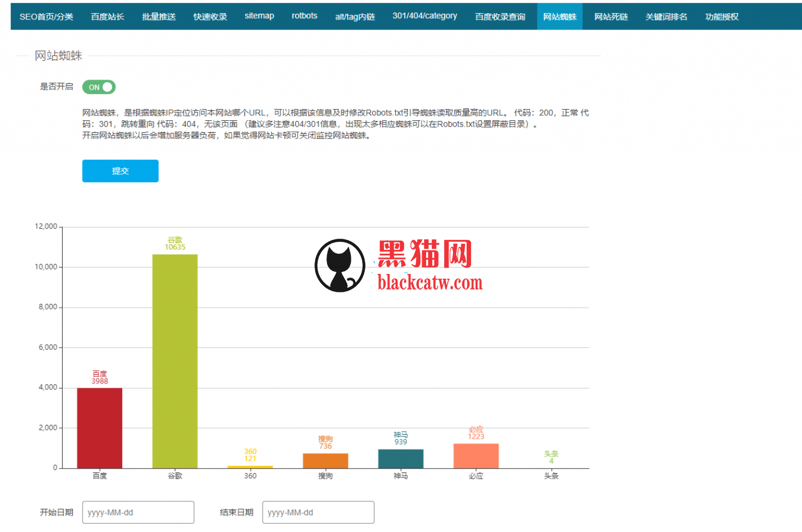Open the SEO首页/分类 tab
802x532 pixels.
46,16
